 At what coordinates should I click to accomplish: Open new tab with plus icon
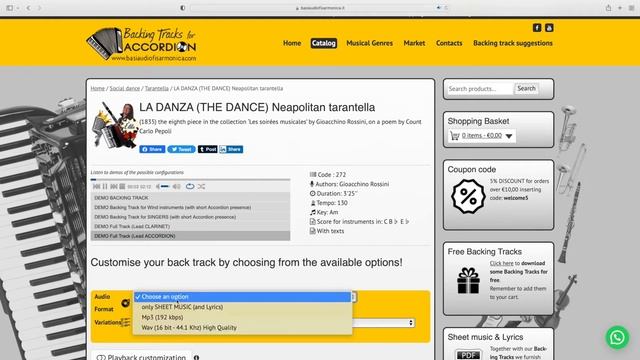tap(620, 8)
